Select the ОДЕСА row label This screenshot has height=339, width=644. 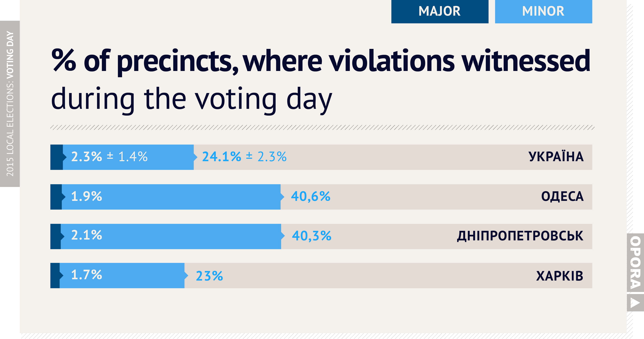[x=562, y=197]
